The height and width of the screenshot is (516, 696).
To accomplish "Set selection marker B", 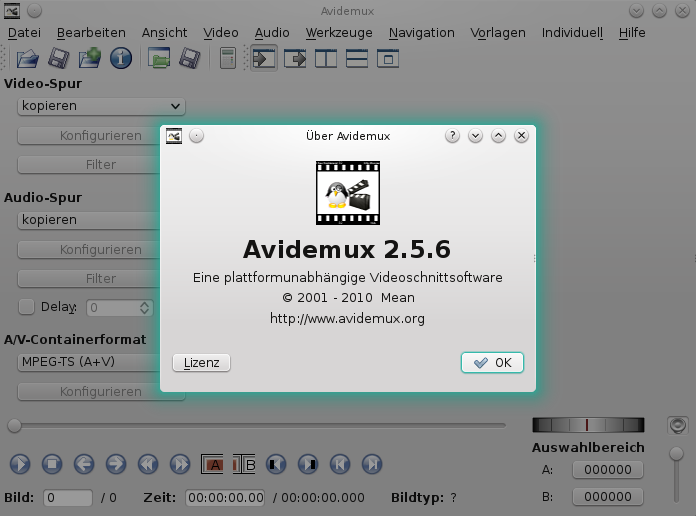I will 244,464.
